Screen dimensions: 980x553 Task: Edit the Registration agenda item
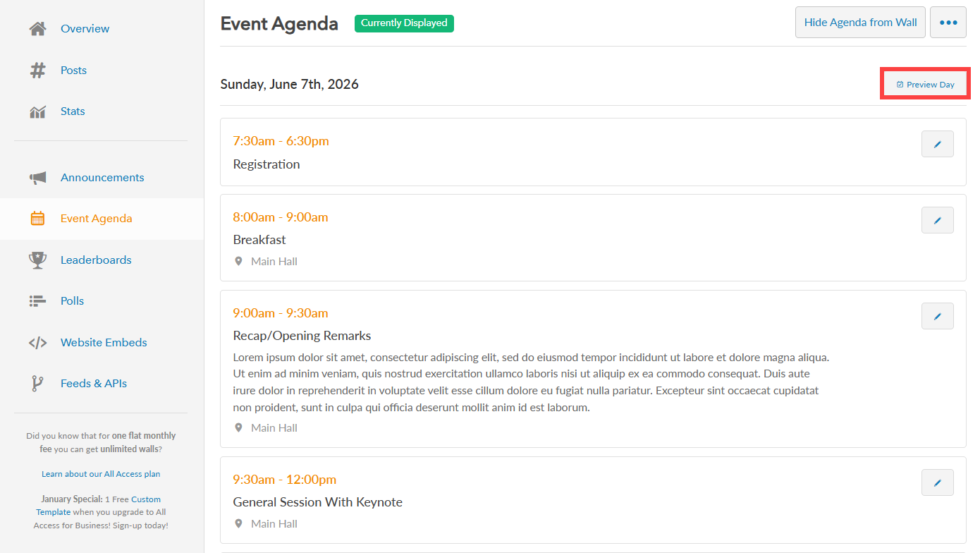tap(937, 144)
